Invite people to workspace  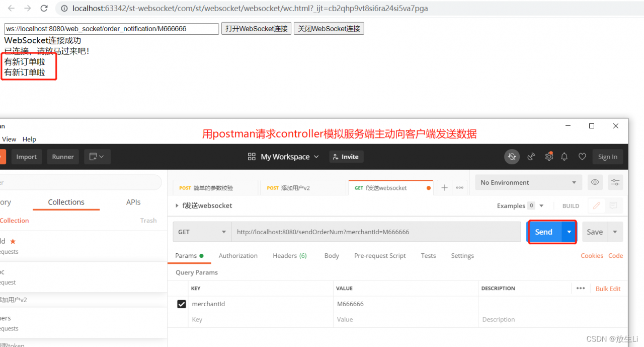(x=346, y=157)
